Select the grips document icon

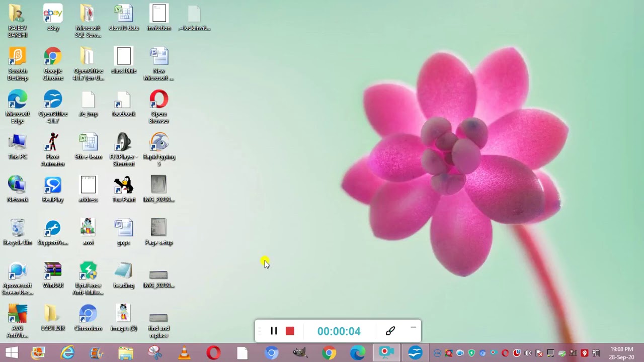[124, 232]
